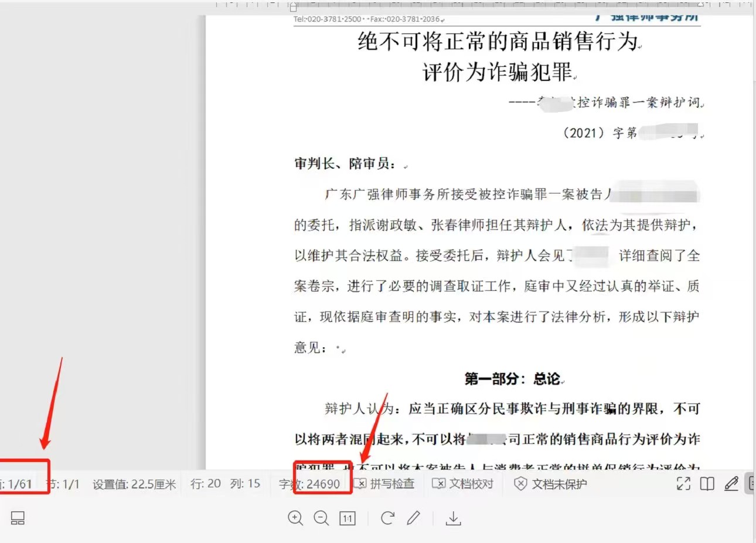
Task: Open the pencil edit tool in viewer toolbar
Action: (414, 518)
